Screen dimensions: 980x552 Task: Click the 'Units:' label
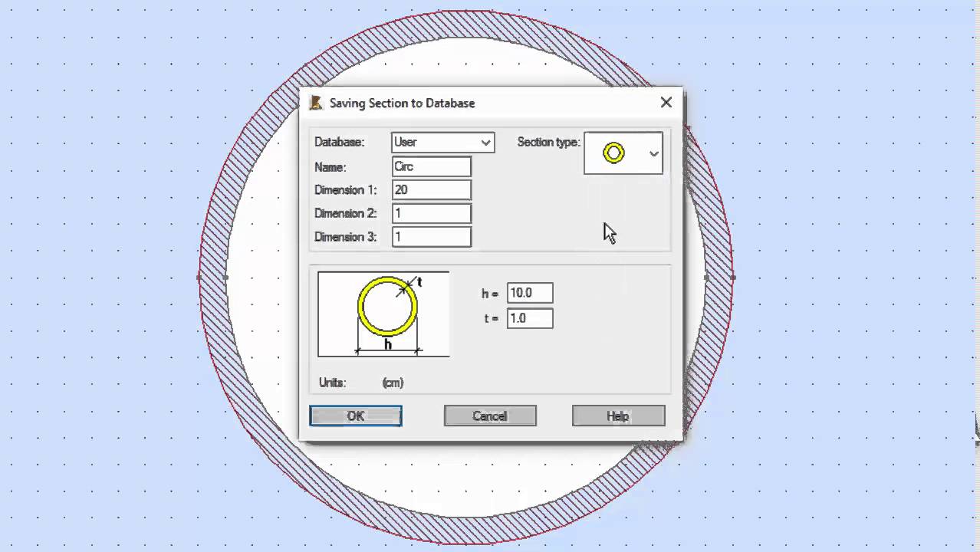pos(332,383)
